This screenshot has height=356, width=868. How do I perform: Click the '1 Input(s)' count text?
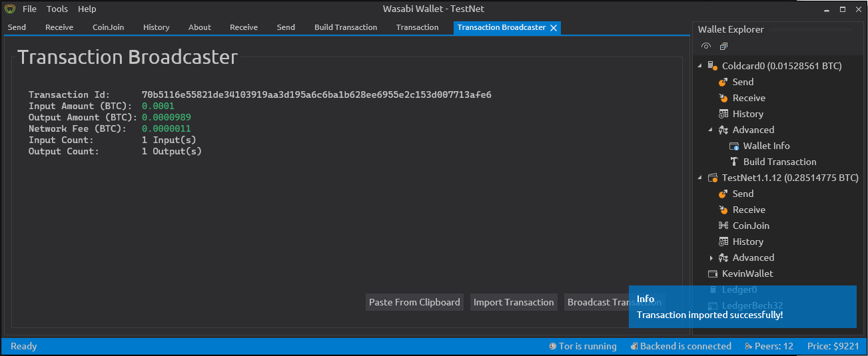pyautogui.click(x=169, y=140)
